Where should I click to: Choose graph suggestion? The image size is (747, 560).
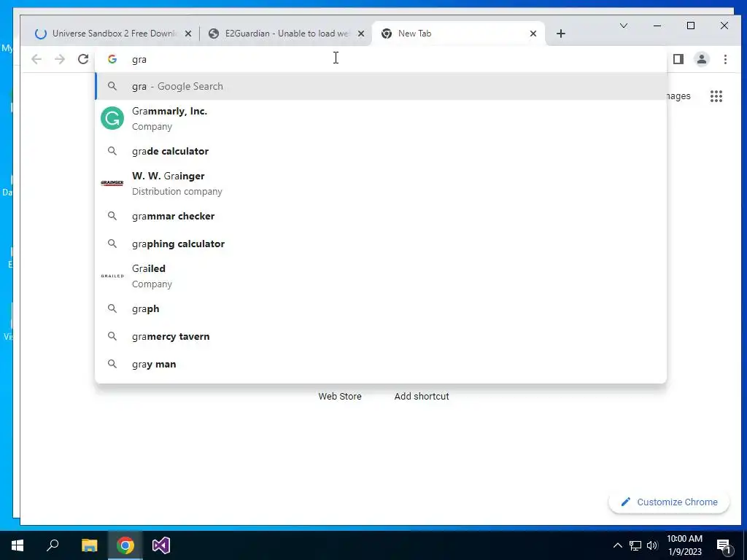(x=381, y=308)
